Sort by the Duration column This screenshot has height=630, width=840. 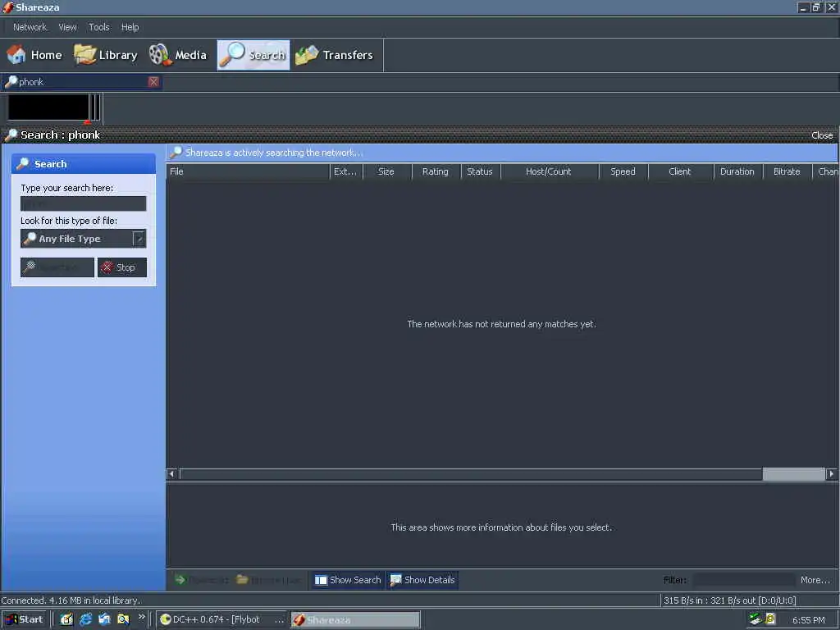coord(737,172)
